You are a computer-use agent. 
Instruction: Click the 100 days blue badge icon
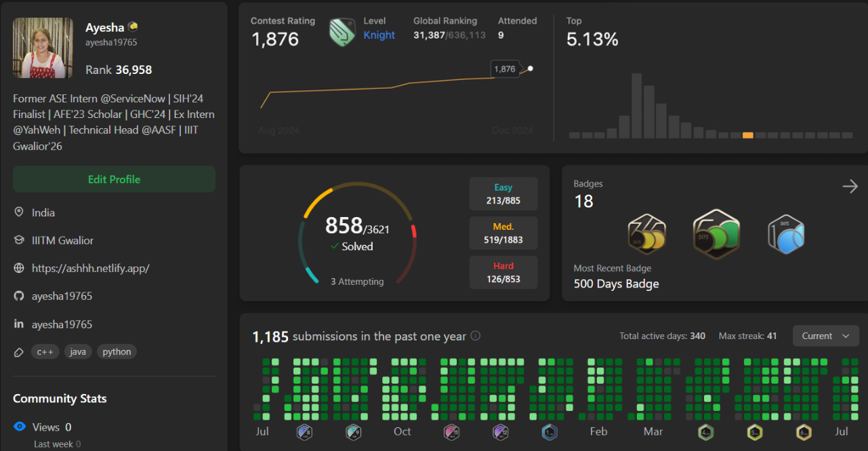point(786,234)
